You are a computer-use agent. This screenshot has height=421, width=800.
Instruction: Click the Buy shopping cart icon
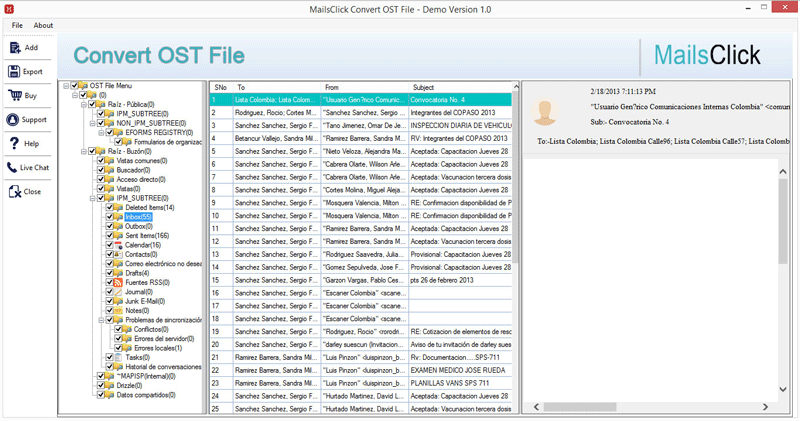tap(15, 95)
